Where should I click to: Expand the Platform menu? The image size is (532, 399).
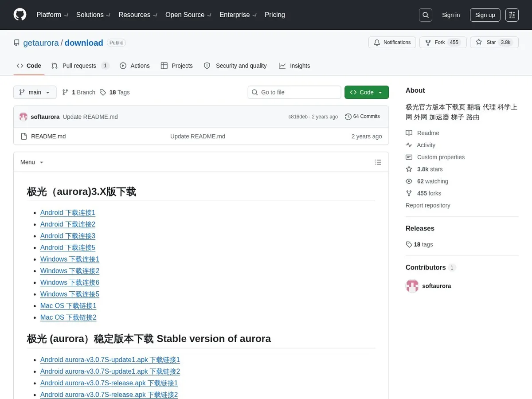[52, 15]
